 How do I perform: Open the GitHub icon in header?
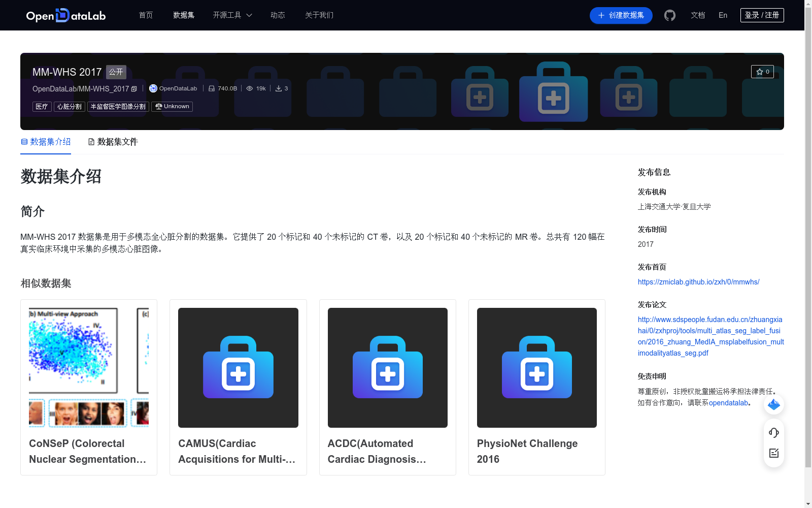(x=670, y=15)
